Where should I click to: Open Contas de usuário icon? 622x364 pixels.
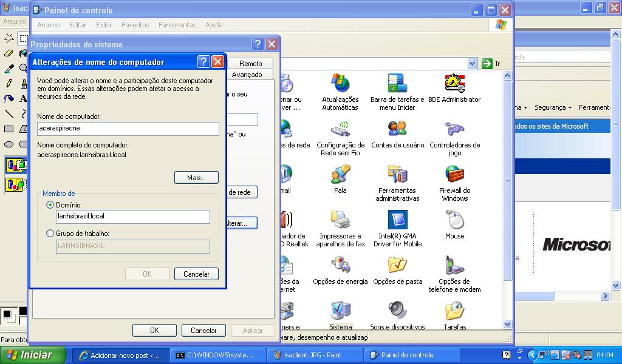point(397,130)
